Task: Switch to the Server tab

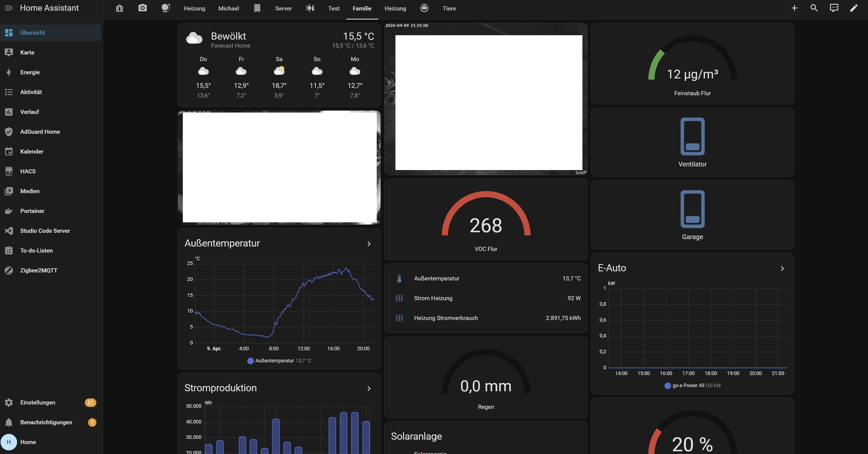Action: [283, 9]
